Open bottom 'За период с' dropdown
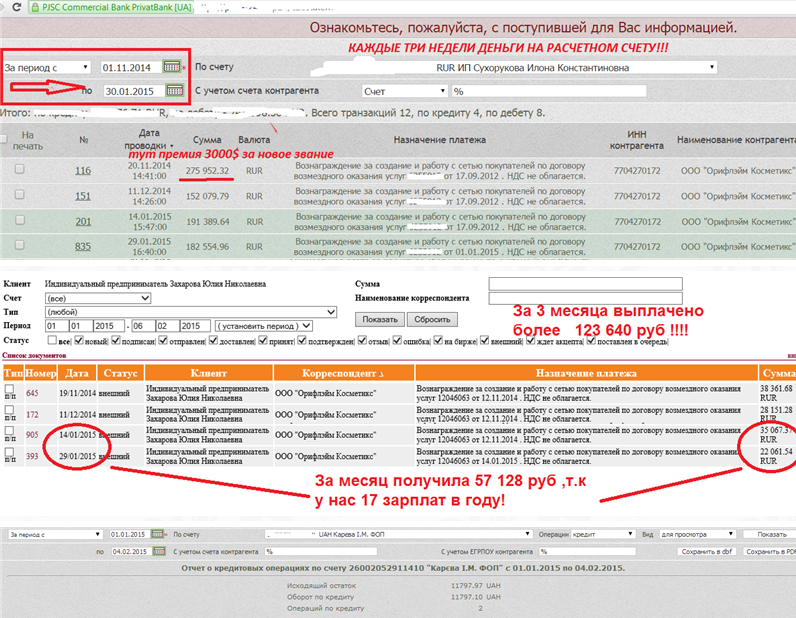Screen dimensions: 796x618 tap(55, 534)
